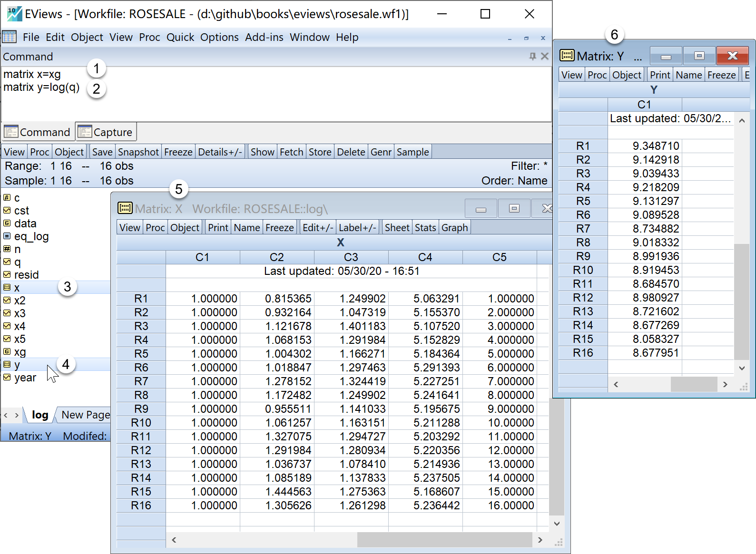Toggle Edit+/- mode in Matrix X

pyautogui.click(x=317, y=228)
